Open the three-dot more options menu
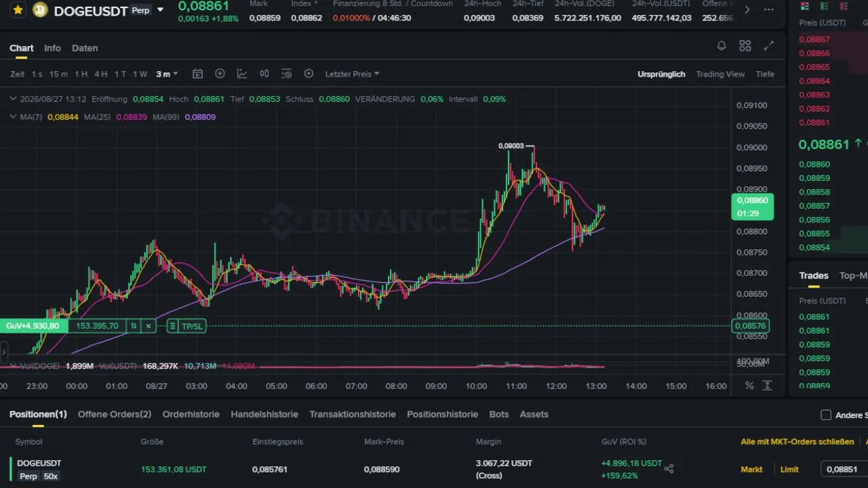 coord(768,10)
